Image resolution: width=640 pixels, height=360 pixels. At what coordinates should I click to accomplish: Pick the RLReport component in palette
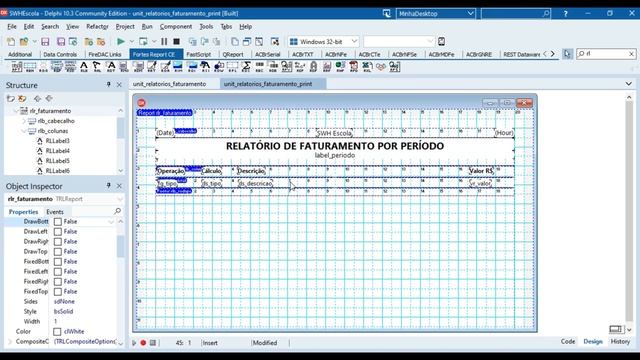point(17,67)
